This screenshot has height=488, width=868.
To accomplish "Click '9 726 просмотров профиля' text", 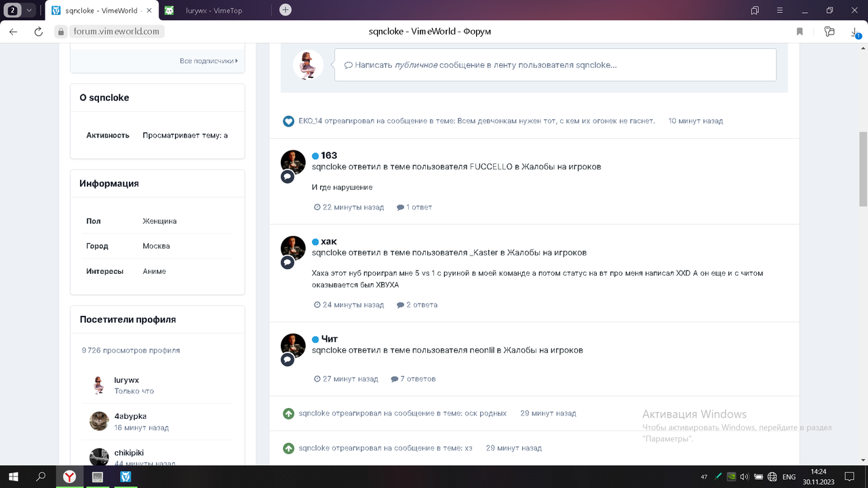I will 131,351.
